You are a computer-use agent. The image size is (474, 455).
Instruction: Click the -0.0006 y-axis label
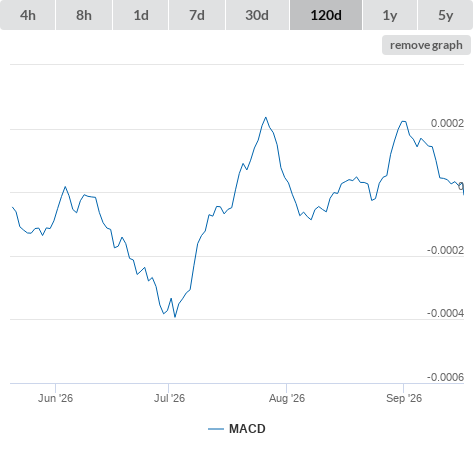pos(445,377)
